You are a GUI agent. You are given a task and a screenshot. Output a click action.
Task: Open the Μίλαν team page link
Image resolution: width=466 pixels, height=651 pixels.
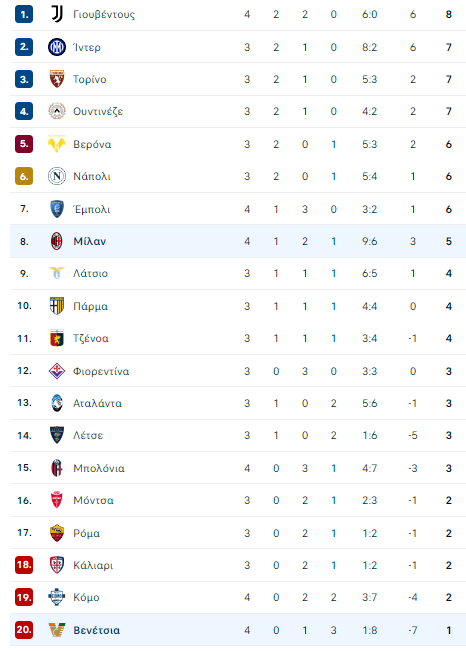click(x=90, y=241)
